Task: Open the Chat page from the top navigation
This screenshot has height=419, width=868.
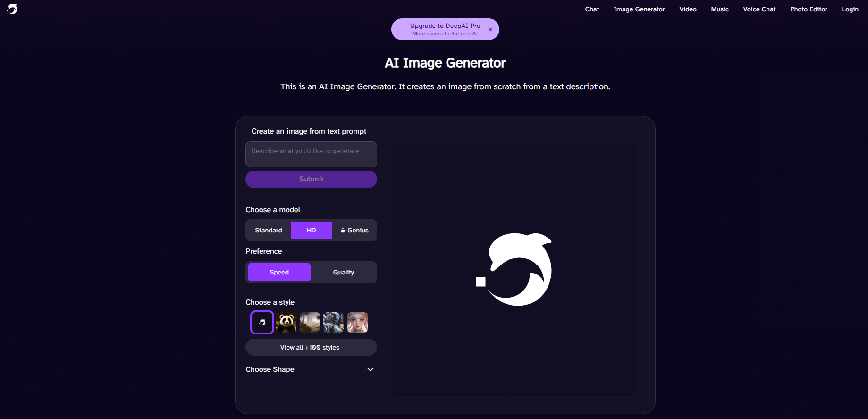Action: coord(592,9)
